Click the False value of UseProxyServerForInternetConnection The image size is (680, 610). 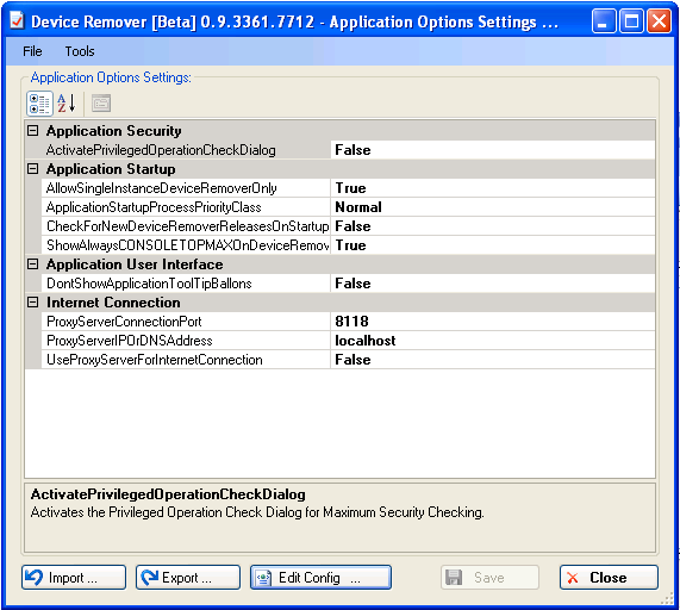493,359
